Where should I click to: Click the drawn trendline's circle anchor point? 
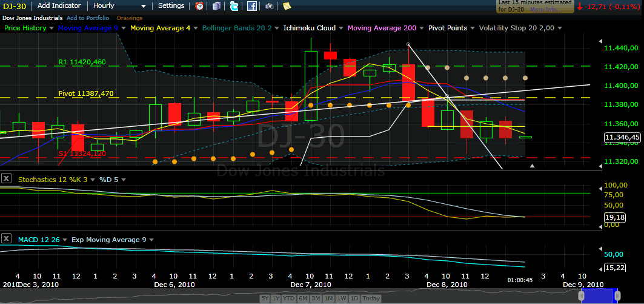408,44
